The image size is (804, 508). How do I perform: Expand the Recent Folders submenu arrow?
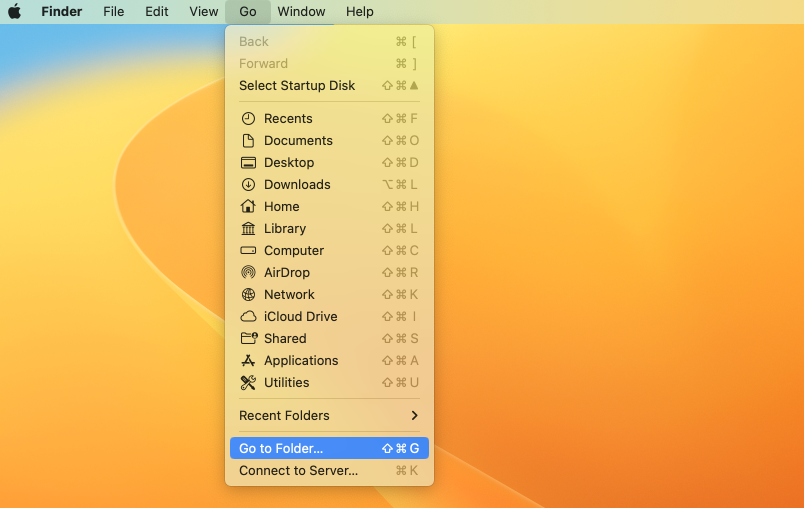414,415
